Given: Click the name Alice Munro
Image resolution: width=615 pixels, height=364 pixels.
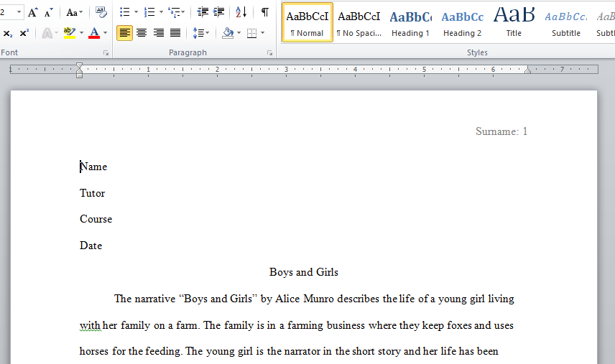Looking at the screenshot, I should [305, 299].
